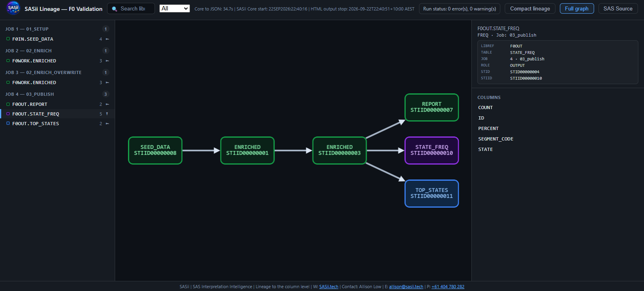Click the COUNT column entry
The height and width of the screenshot is (291, 644).
485,107
